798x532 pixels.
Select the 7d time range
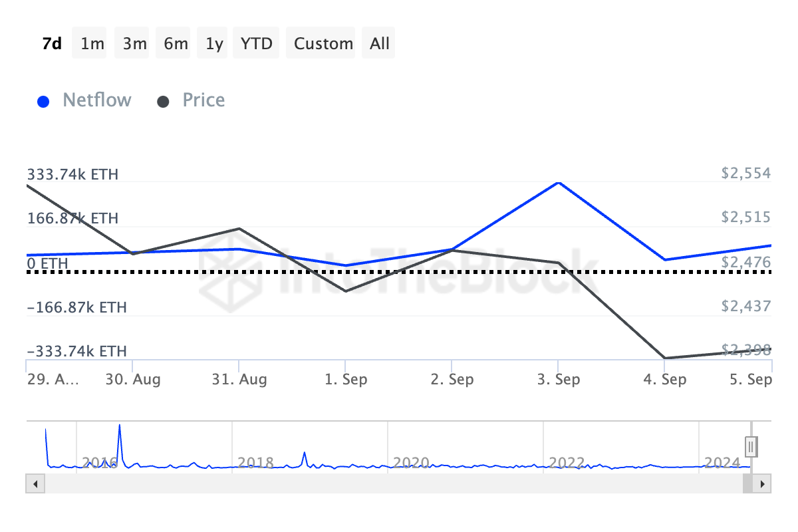(52, 44)
